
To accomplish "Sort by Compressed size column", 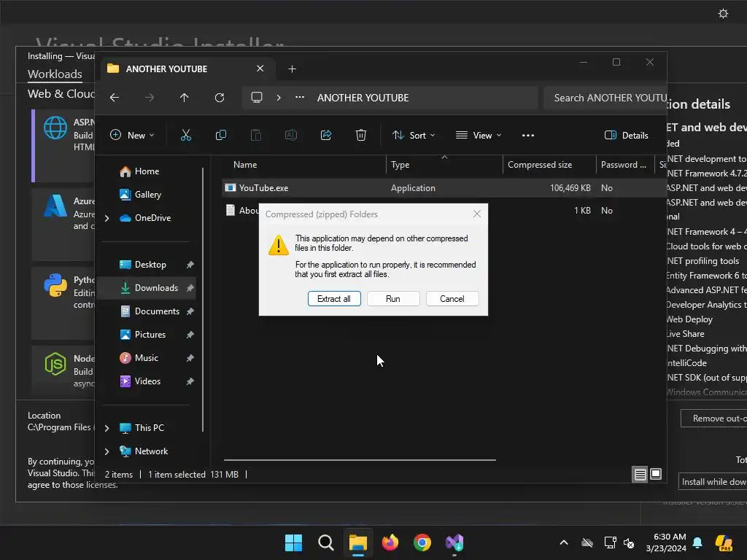I will 549,165.
